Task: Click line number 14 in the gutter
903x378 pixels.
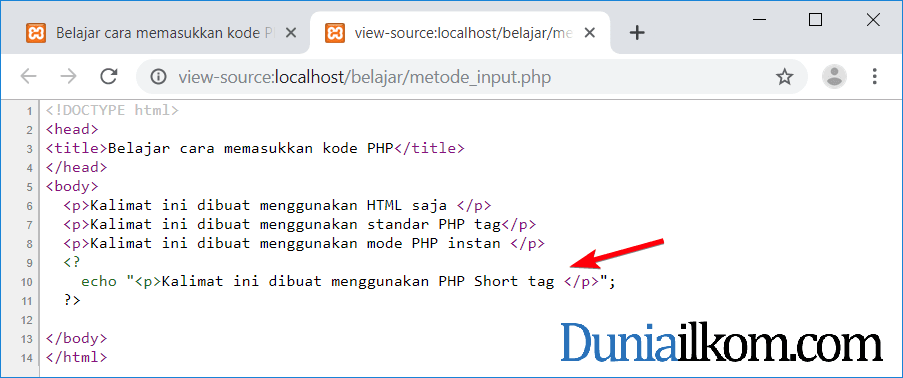Action: (27, 358)
